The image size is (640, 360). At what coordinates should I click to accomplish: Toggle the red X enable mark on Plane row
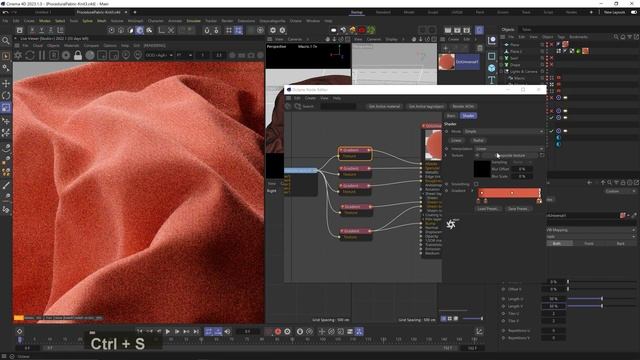(551, 44)
